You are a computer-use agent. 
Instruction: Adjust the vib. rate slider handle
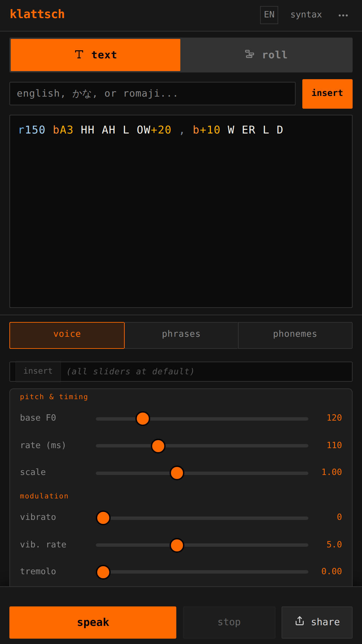177,545
